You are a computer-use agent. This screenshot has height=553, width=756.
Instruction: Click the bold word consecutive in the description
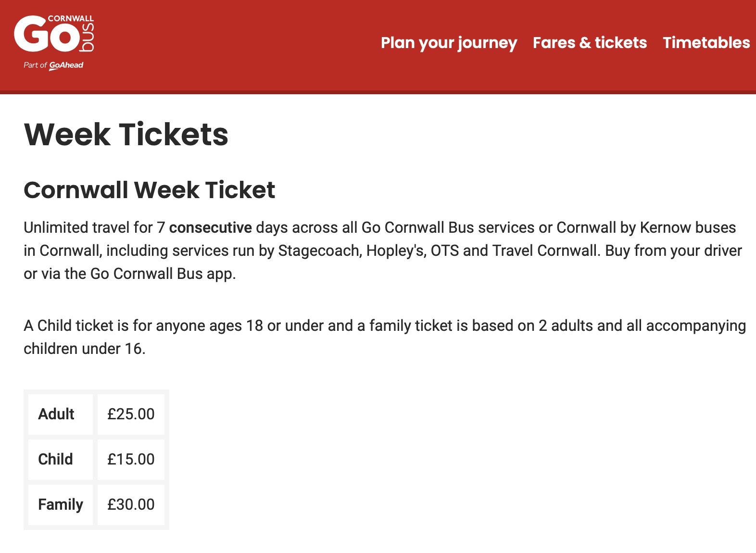point(211,227)
